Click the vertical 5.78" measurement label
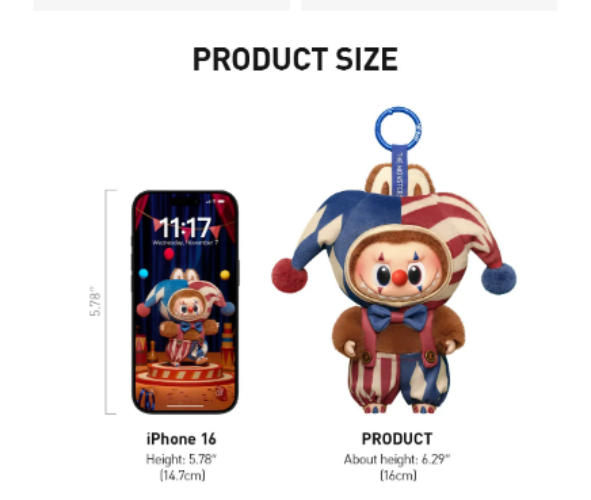The width and height of the screenshot is (591, 500). [95, 301]
